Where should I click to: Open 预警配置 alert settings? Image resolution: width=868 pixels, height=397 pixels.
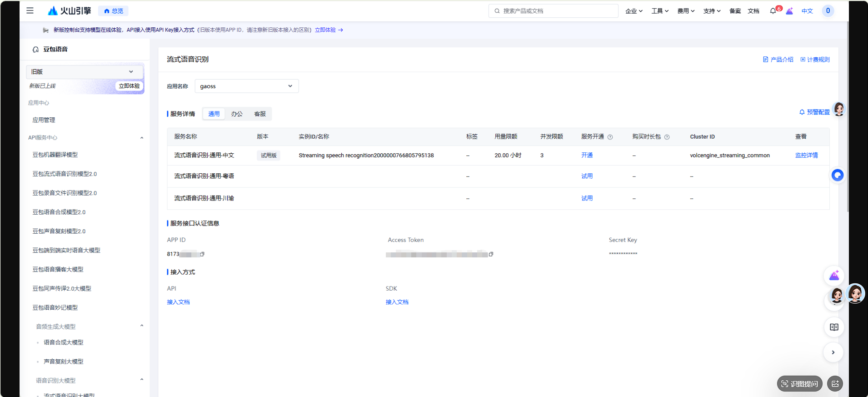[x=814, y=112]
